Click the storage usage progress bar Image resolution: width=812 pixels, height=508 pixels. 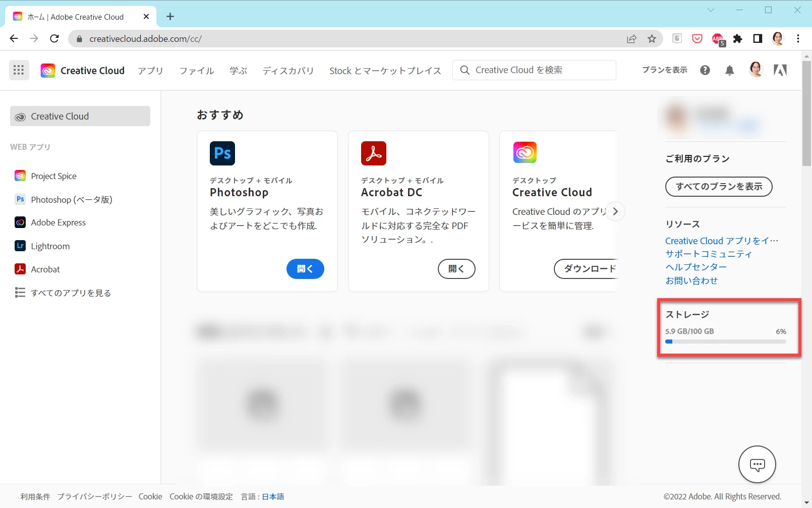click(726, 342)
